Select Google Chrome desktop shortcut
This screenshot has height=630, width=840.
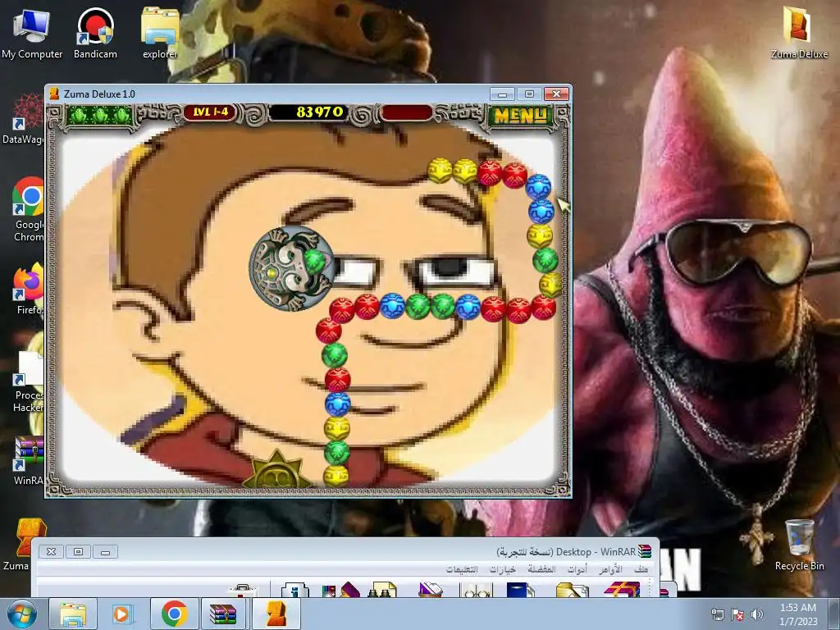(29, 209)
